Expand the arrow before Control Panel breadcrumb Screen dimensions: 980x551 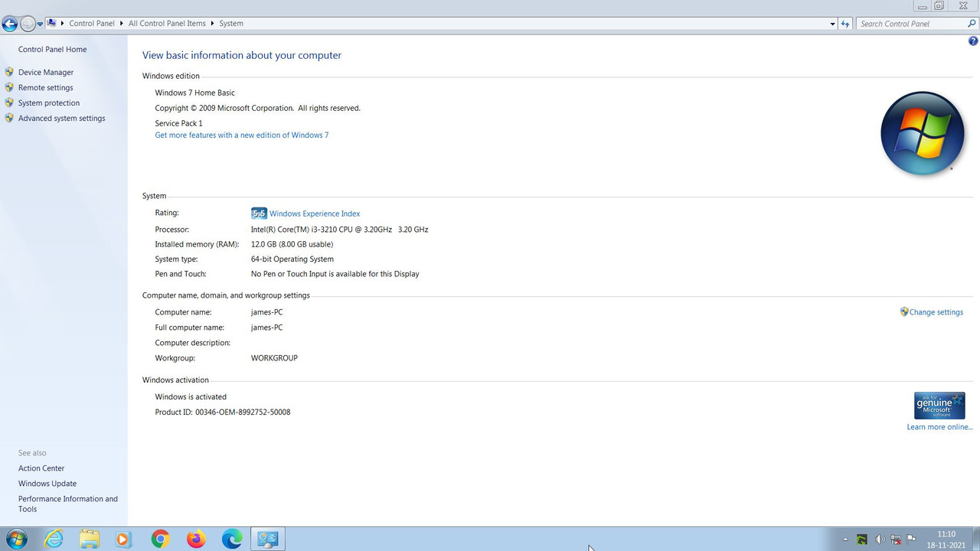tap(62, 24)
